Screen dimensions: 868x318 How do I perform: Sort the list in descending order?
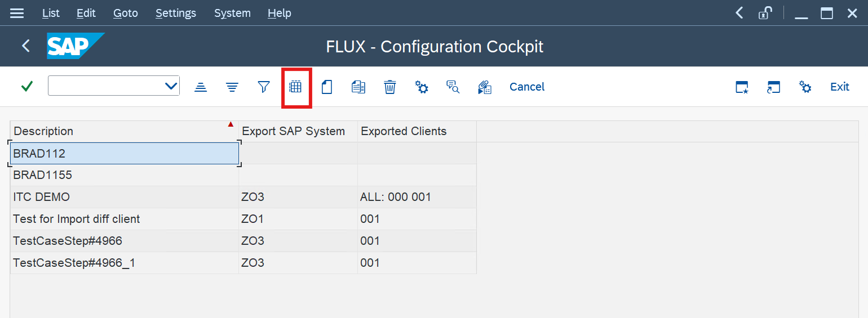(x=232, y=87)
